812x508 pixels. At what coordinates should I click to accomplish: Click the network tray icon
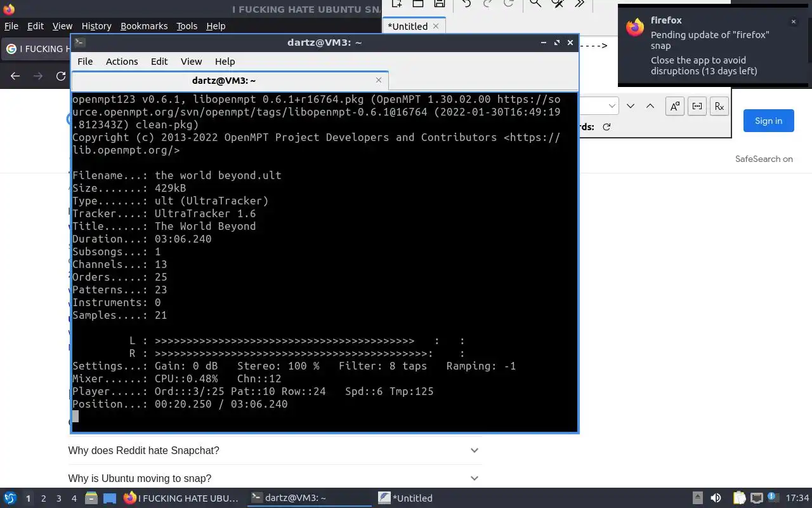tap(756, 498)
